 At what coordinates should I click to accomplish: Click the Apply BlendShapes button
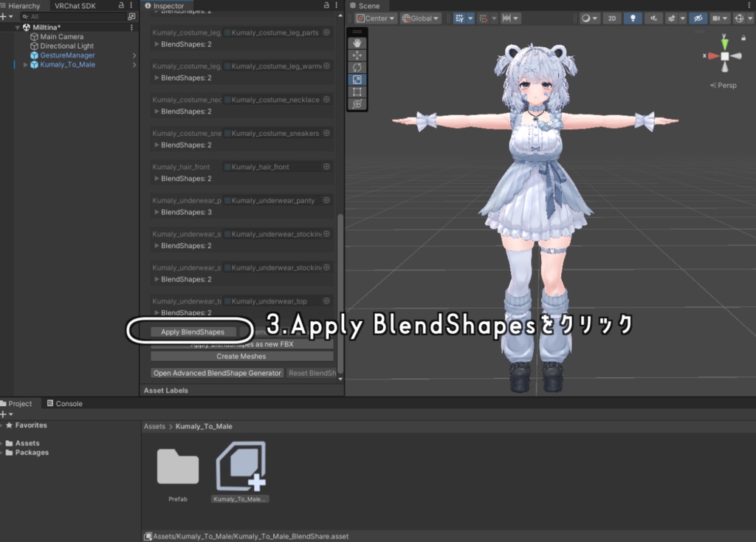click(x=193, y=332)
